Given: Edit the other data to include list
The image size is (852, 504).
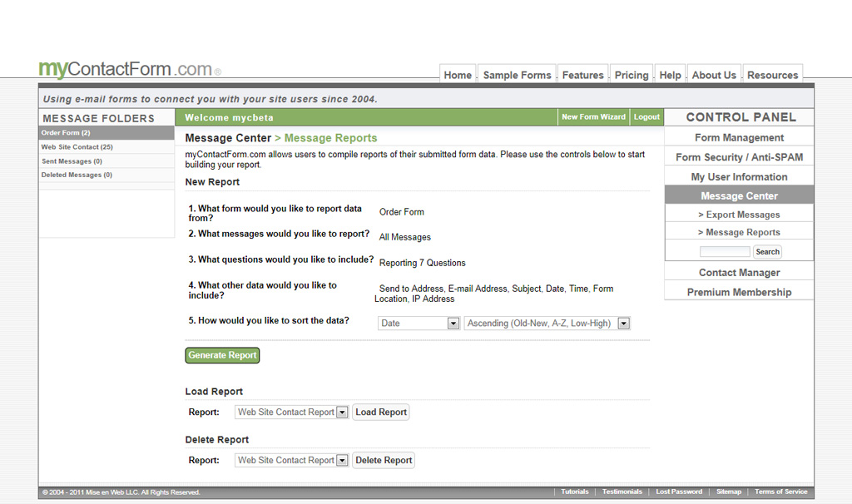Looking at the screenshot, I should click(494, 294).
